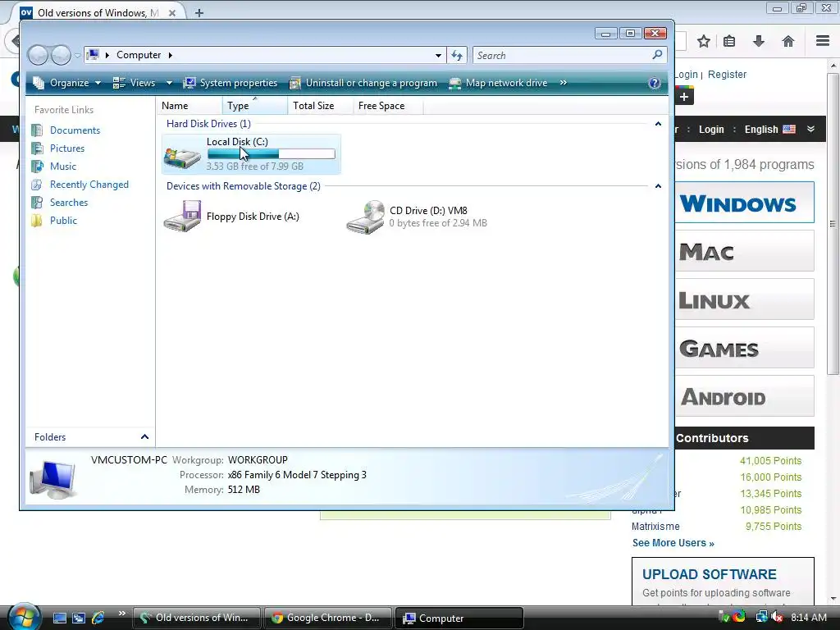Open new browser tab plus button
Viewport: 840px width, 630px height.
pos(199,13)
